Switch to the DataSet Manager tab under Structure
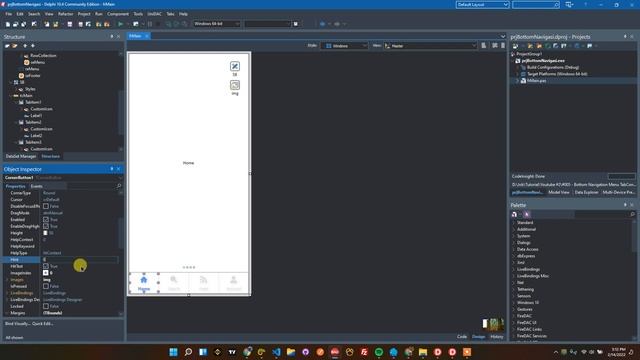The image size is (640, 360). [x=21, y=156]
